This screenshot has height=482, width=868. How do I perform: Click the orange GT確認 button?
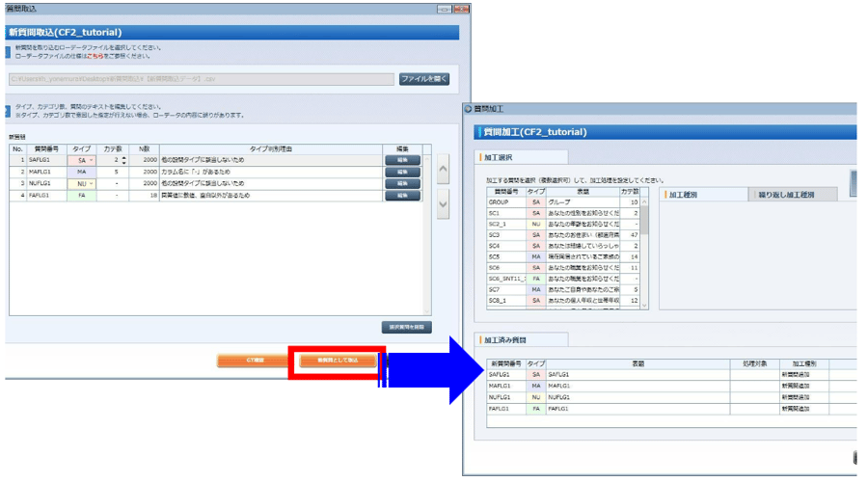point(247,361)
